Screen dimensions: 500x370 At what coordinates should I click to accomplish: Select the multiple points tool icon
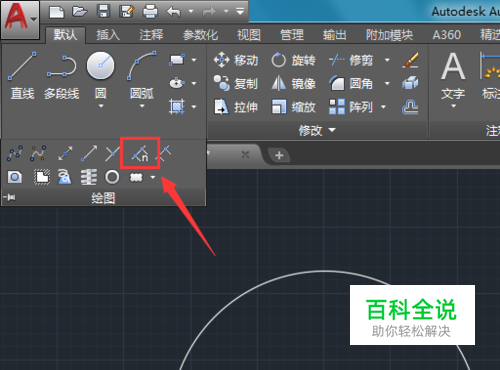(x=112, y=153)
